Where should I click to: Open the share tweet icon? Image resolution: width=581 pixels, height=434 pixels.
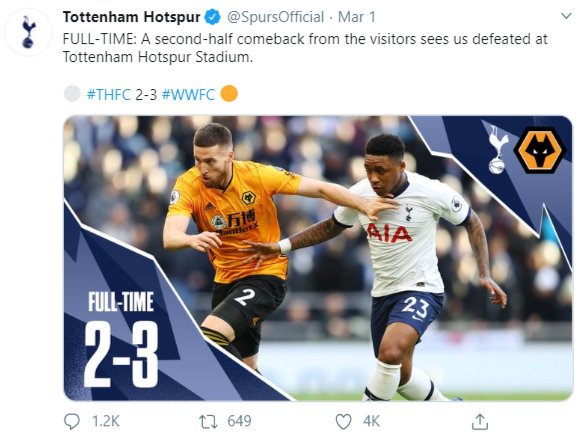pyautogui.click(x=480, y=421)
